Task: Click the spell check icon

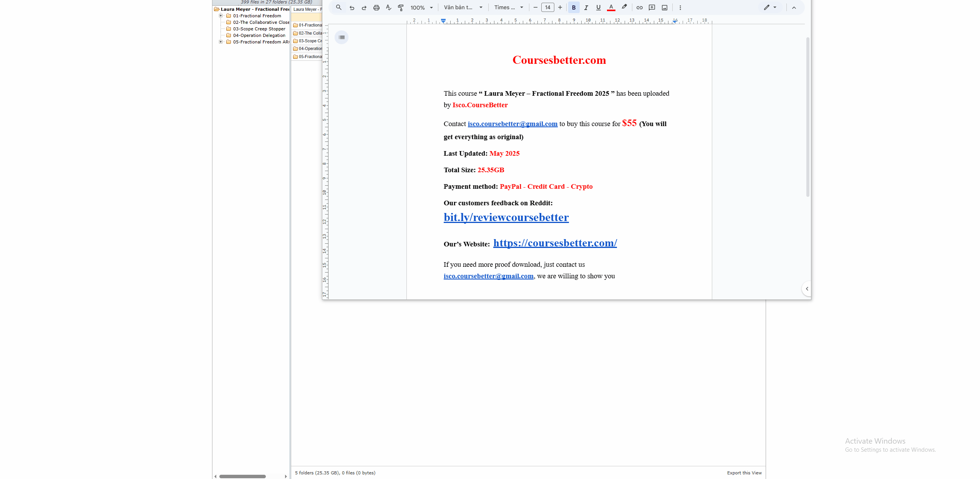Action: pyautogui.click(x=388, y=8)
